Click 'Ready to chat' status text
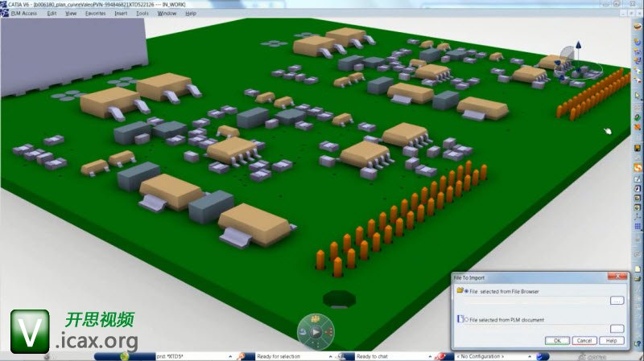The height and width of the screenshot is (361, 644). (372, 356)
